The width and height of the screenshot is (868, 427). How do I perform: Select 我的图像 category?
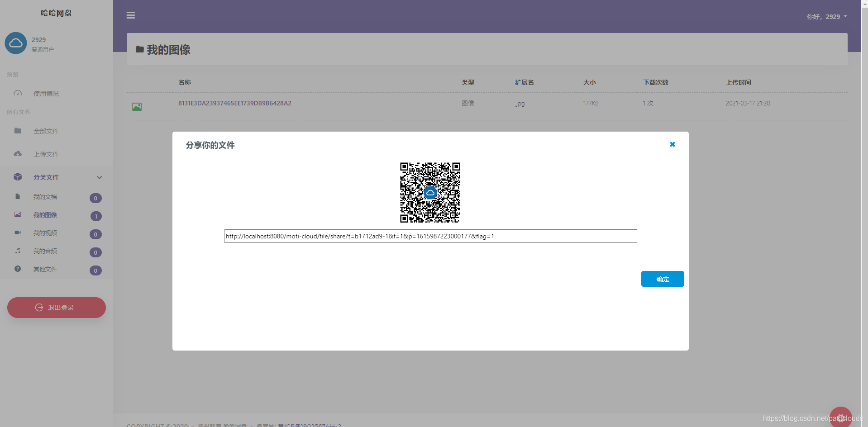tap(45, 215)
